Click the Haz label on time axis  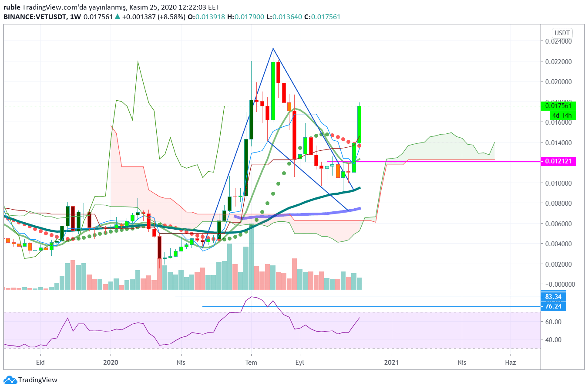[x=511, y=362]
